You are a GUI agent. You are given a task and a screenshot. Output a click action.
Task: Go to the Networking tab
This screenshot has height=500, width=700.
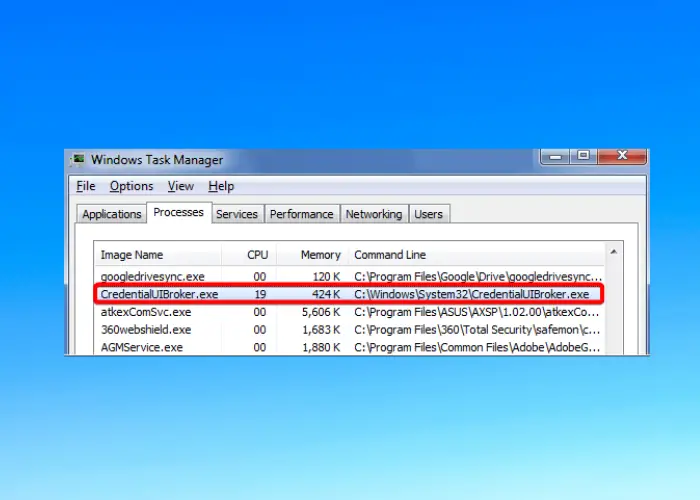374,214
